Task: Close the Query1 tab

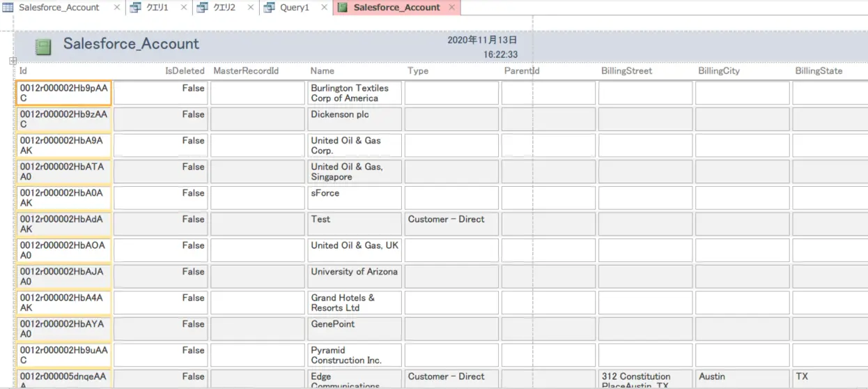Action: [325, 8]
